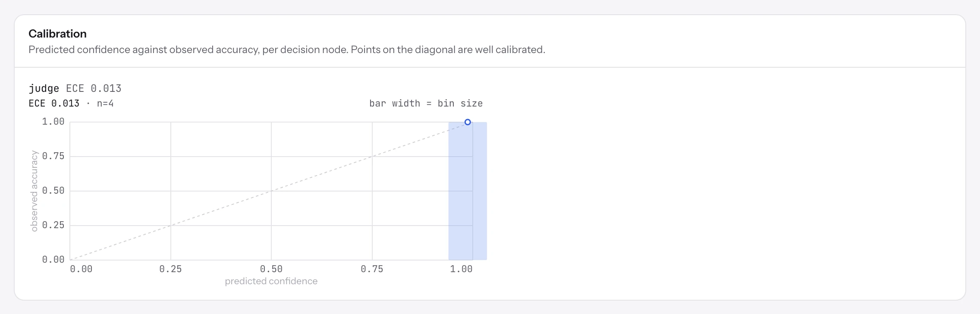This screenshot has height=314, width=980.
Task: Click the ECE 0.013 · n=4 summary line
Action: [x=71, y=104]
